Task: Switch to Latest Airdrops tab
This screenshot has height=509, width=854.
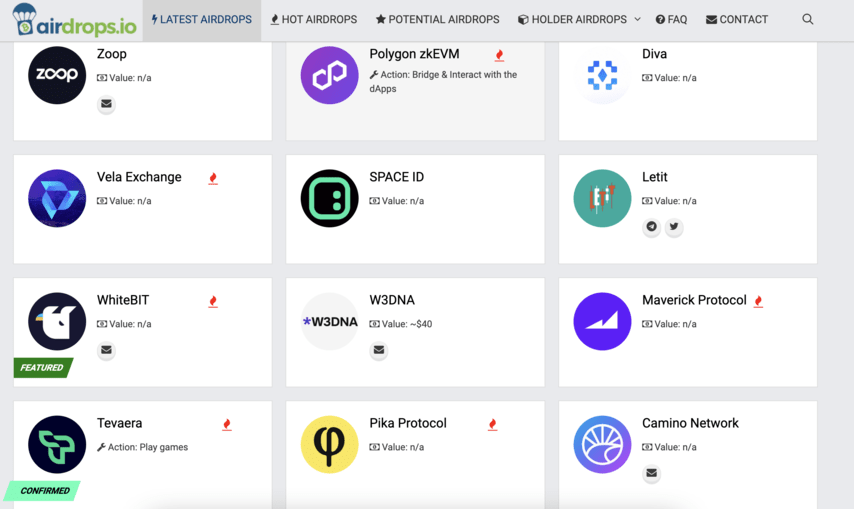Action: pos(202,20)
